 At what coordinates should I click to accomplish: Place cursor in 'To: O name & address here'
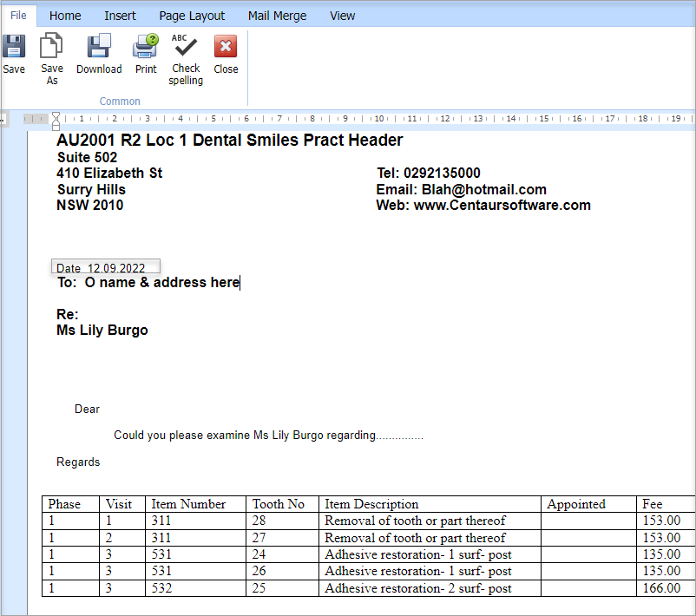point(148,282)
